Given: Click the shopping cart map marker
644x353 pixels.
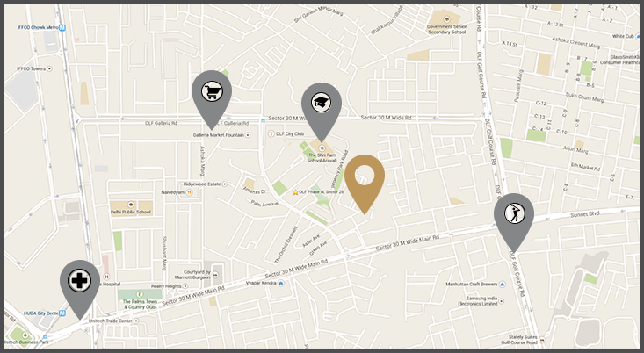Looking at the screenshot, I should pos(212,98).
